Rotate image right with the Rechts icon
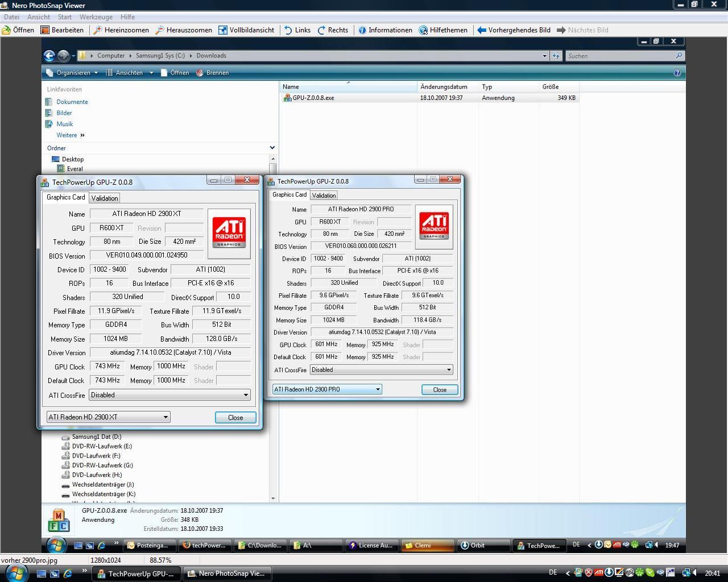 point(322,30)
